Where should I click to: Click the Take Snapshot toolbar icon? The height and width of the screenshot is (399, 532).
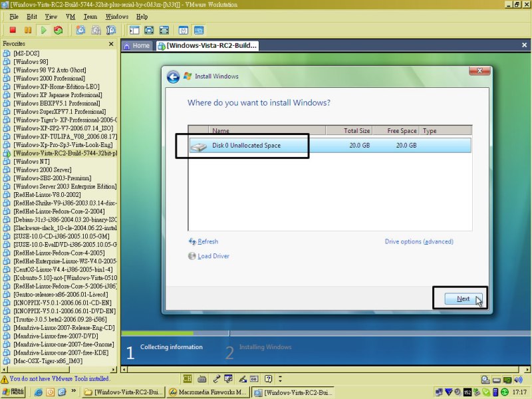click(80, 30)
